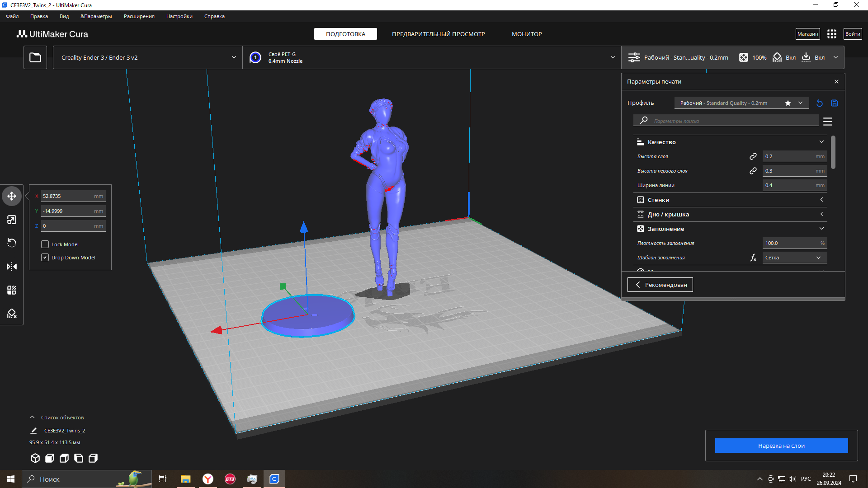
Task: Select the Support Blocker tool
Action: [x=12, y=314]
